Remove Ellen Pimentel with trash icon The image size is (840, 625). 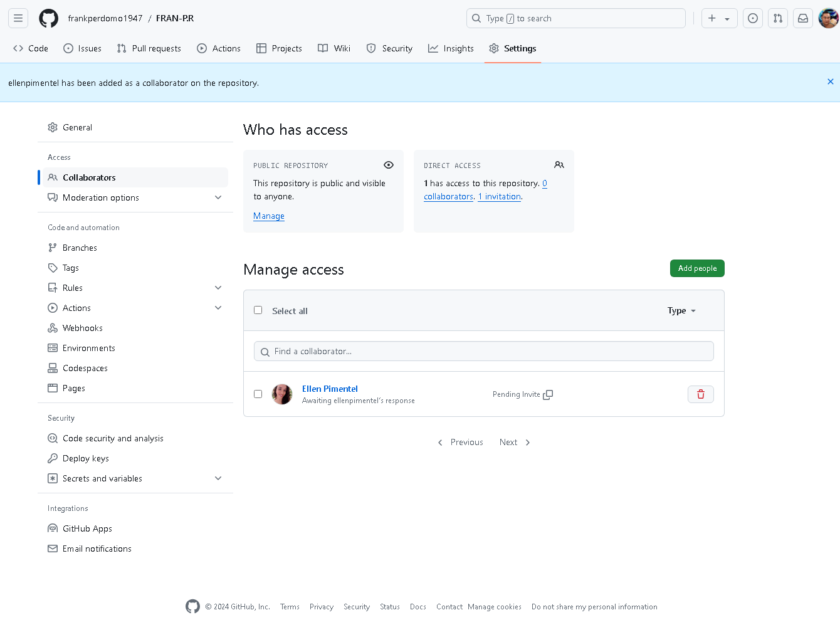point(701,394)
